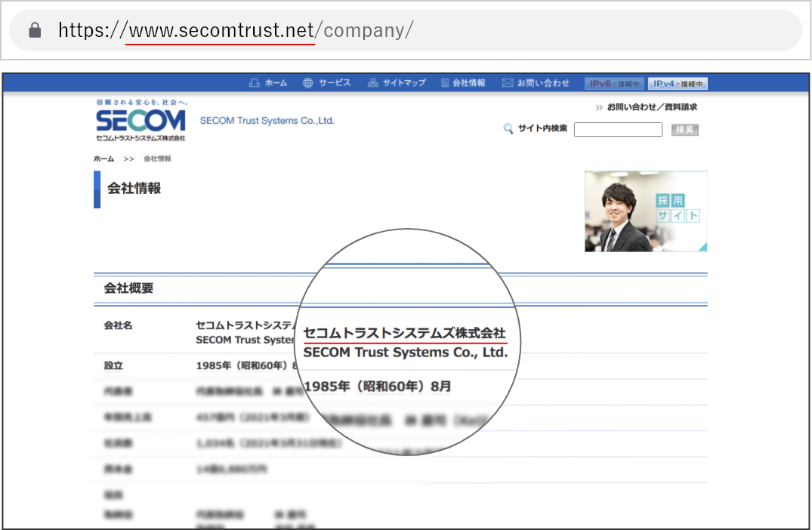812x530 pixels.
Task: Focus the site search text field
Action: coord(618,130)
